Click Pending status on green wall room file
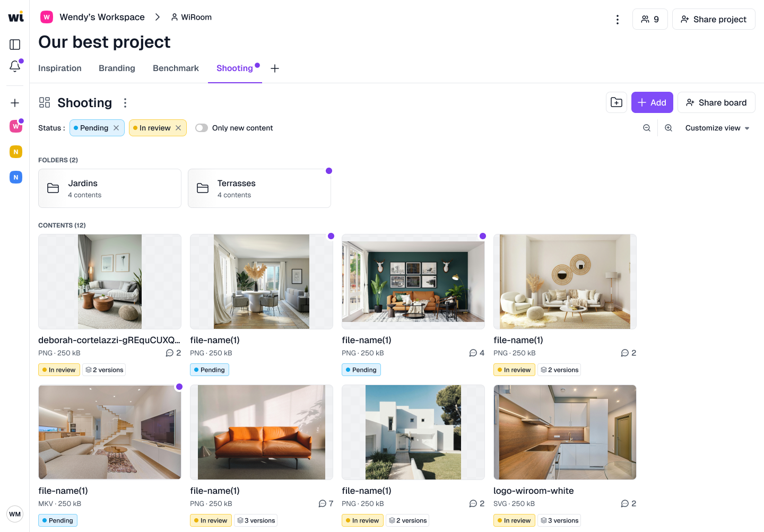This screenshot has height=532, width=764. pyautogui.click(x=361, y=370)
